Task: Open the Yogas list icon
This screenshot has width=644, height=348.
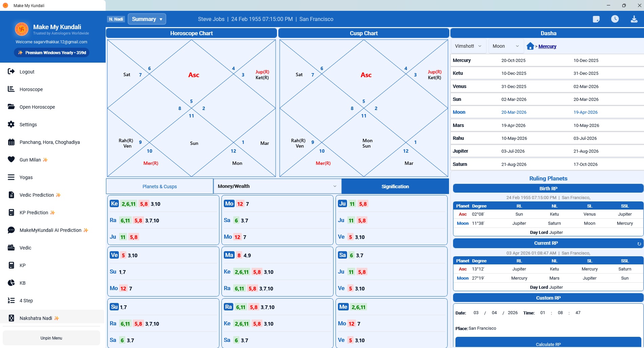Action: point(11,177)
